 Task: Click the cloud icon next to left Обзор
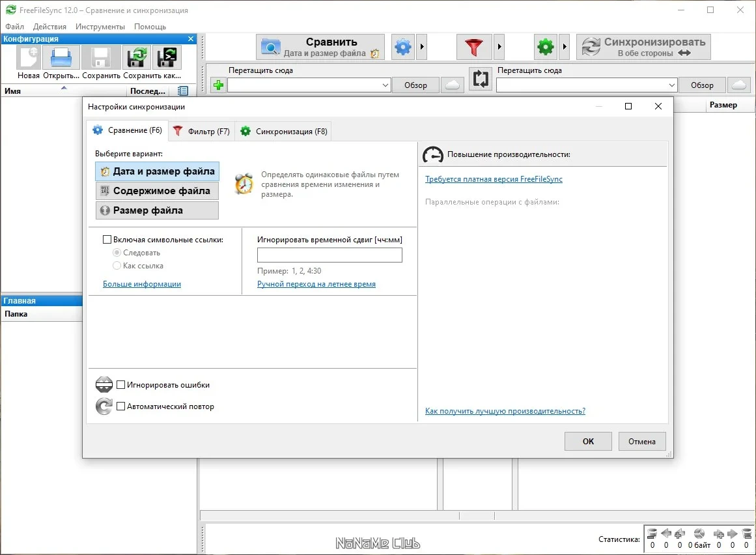tap(453, 85)
